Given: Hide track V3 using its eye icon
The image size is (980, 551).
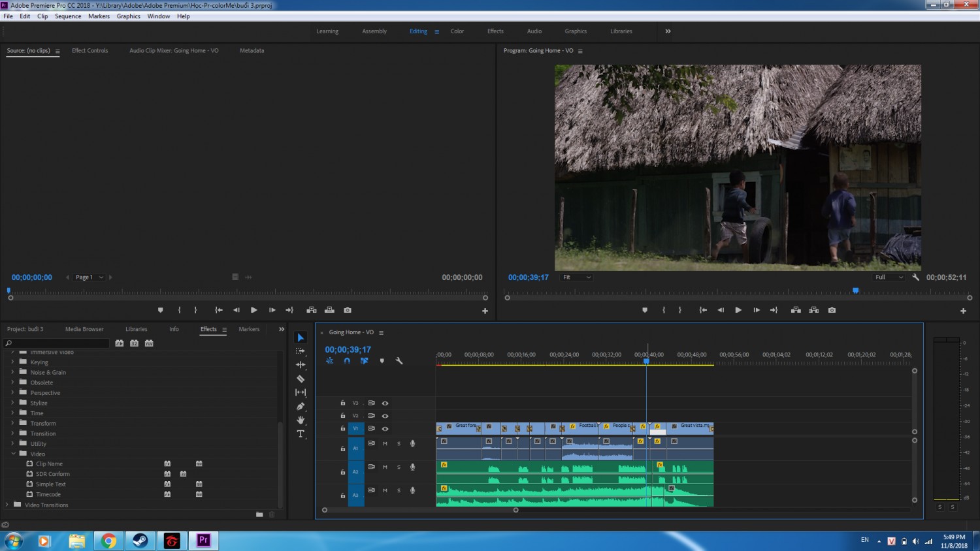Looking at the screenshot, I should coord(385,403).
